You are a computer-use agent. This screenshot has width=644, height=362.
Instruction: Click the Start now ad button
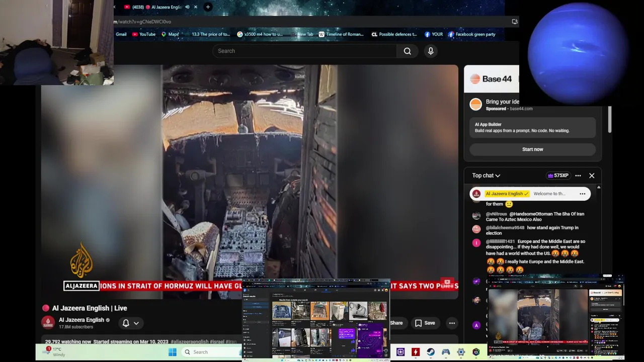[x=532, y=149]
